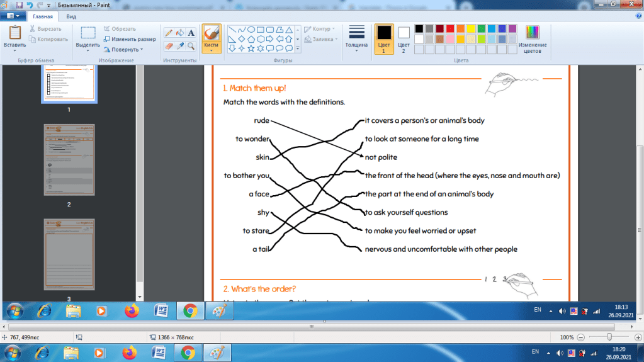Select the Pencil tool
The width and height of the screenshot is (644, 362).
coord(169,33)
